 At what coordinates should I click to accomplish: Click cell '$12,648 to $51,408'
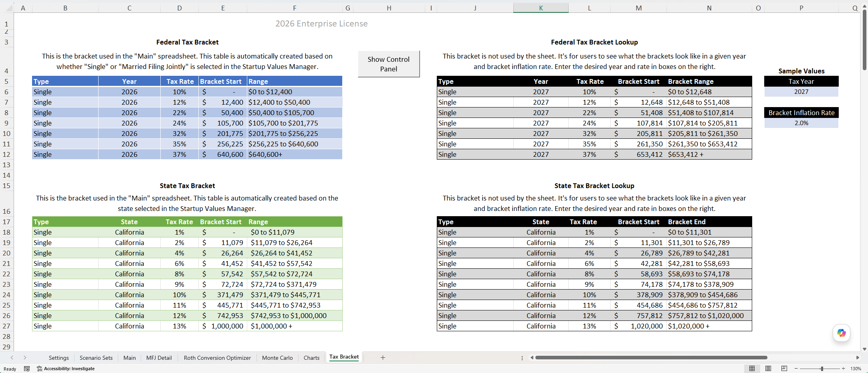(x=709, y=102)
